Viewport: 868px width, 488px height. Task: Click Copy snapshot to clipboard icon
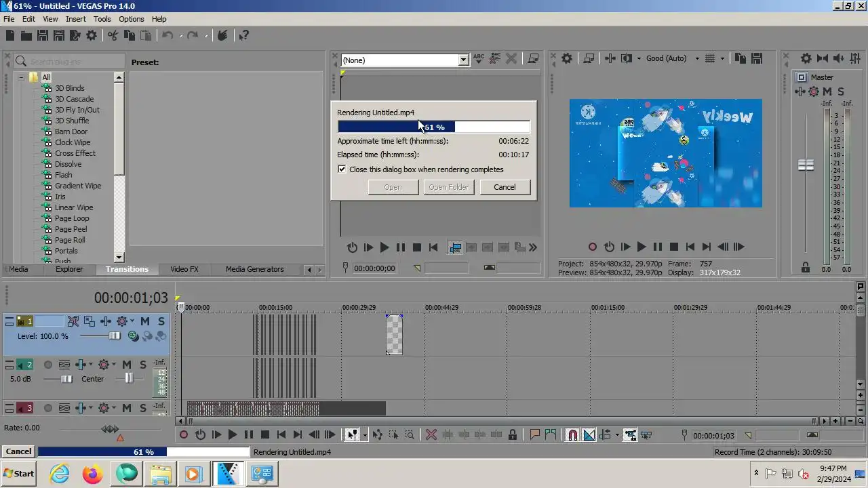tap(741, 59)
